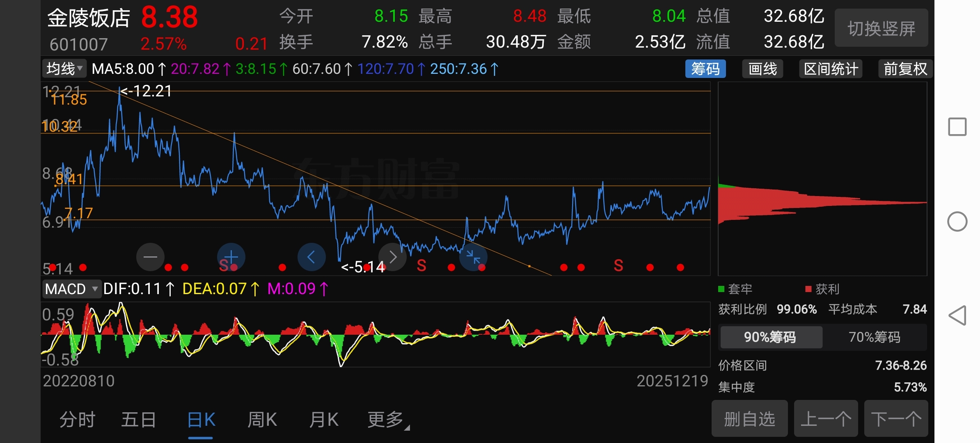Tap the red S signal marker on the chart
Screen dimensions: 980x443
point(618,266)
